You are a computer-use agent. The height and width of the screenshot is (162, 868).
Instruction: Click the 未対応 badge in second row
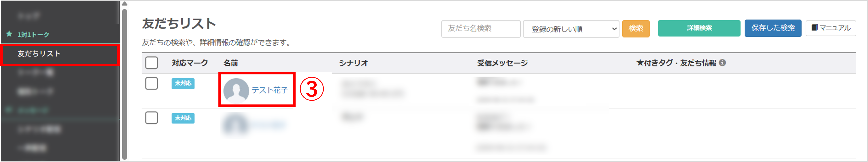pyautogui.click(x=183, y=118)
